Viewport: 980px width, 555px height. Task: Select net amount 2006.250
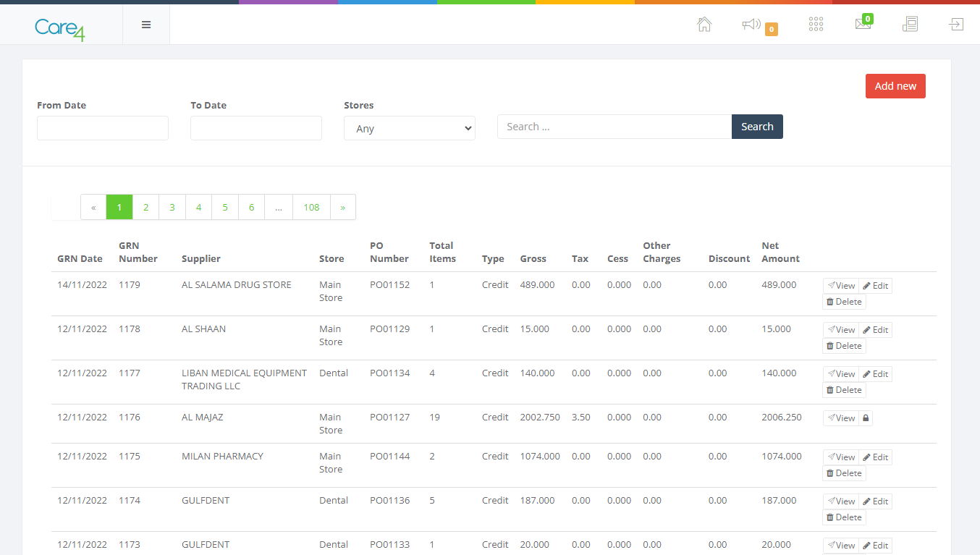[x=782, y=418]
